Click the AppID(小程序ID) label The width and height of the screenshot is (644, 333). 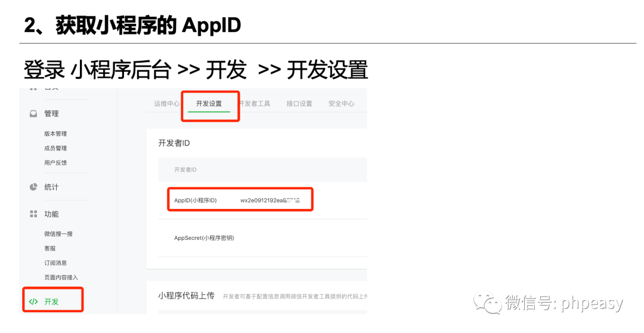point(196,201)
